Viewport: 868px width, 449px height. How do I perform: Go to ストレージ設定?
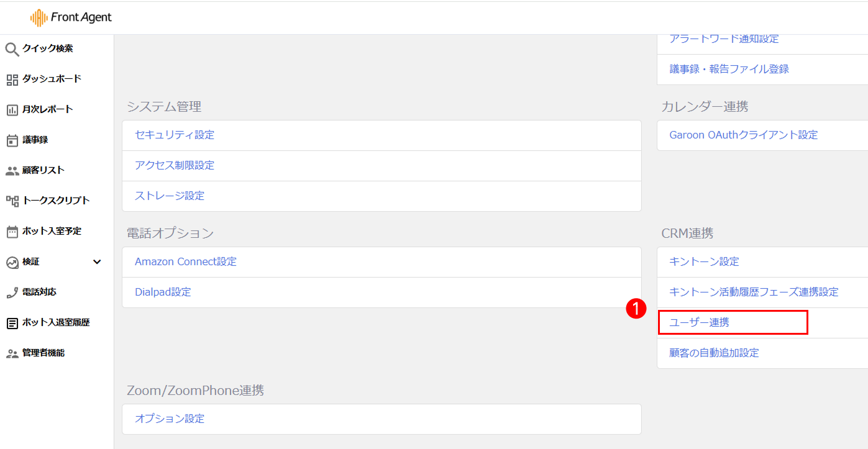click(x=170, y=196)
